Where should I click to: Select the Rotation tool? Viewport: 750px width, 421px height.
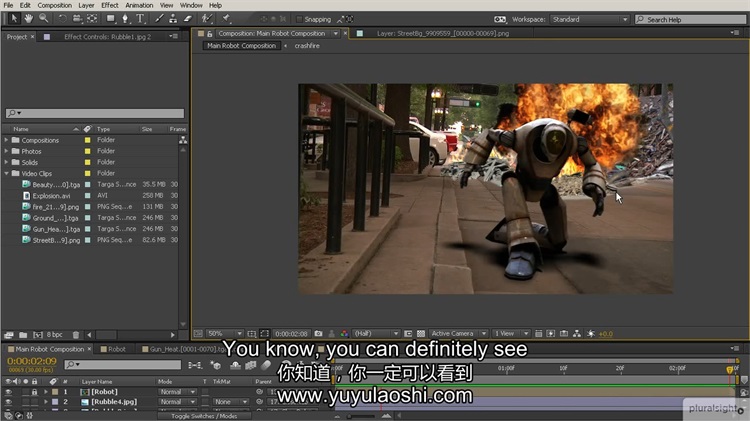62,19
